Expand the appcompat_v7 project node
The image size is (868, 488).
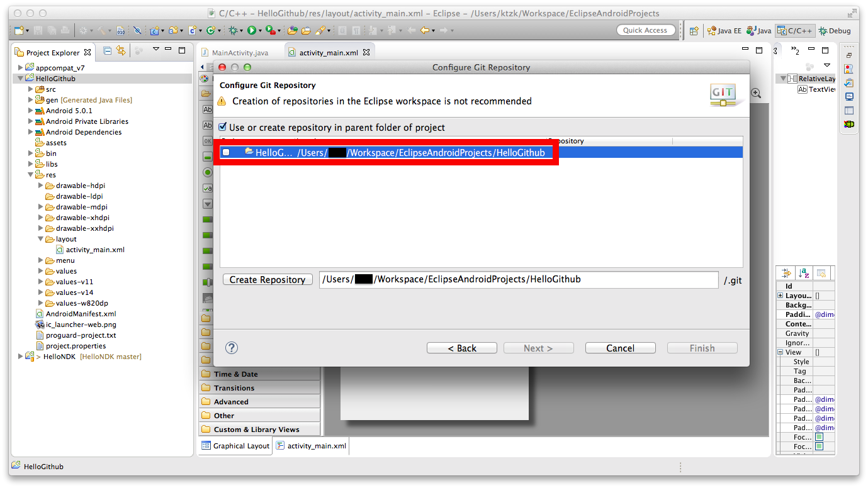coord(20,68)
